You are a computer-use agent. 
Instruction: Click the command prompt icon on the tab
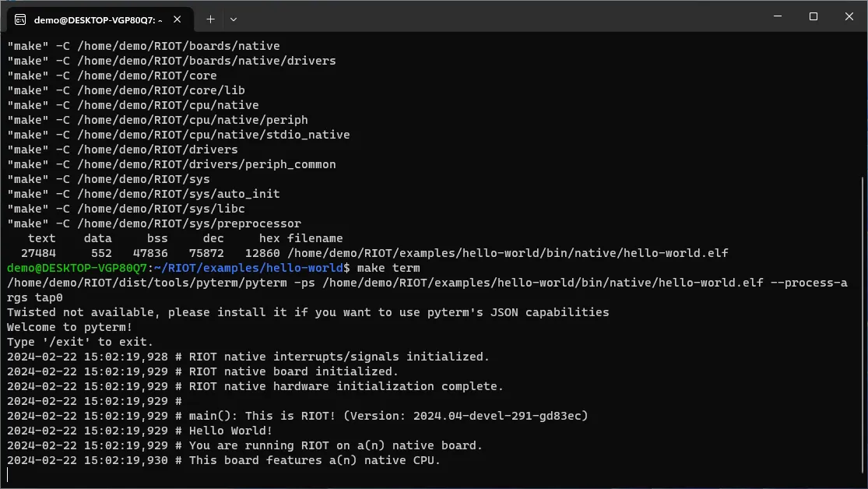click(19, 19)
